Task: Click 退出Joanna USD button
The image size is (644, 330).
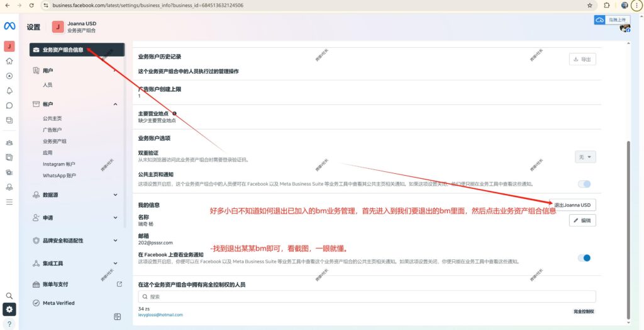Action: (572, 205)
